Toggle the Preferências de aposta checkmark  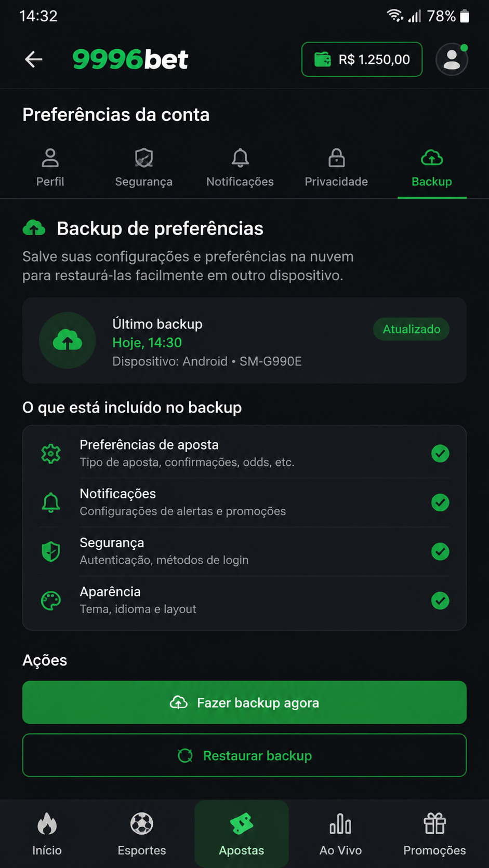pos(440,453)
